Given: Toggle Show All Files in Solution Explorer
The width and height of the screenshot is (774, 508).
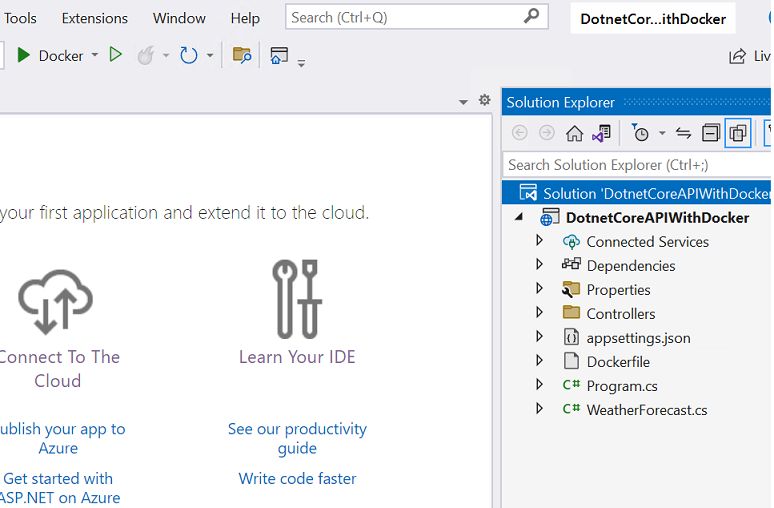Looking at the screenshot, I should pyautogui.click(x=738, y=133).
